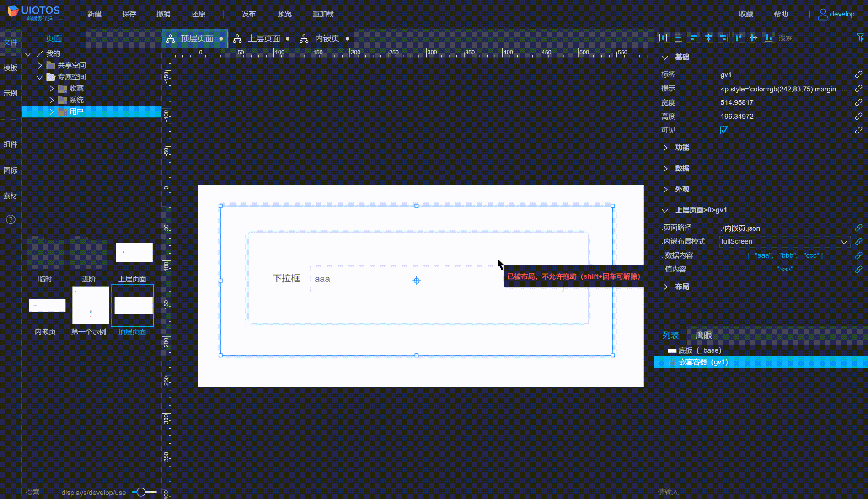Viewport: 868px width, 499px height.
Task: Expand the 用户 folder node
Action: [x=51, y=112]
